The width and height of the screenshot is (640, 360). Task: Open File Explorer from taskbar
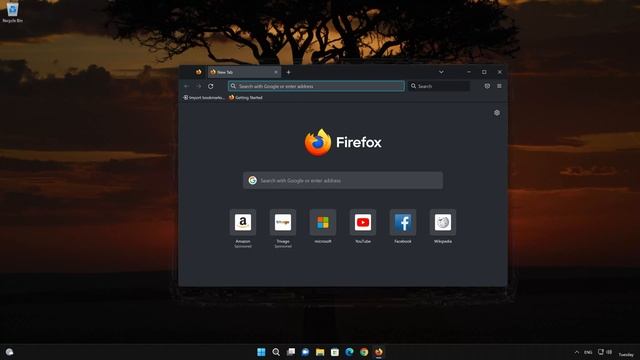point(320,352)
